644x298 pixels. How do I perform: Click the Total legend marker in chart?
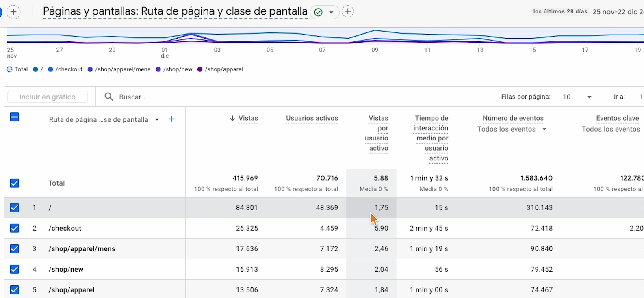pos(9,69)
